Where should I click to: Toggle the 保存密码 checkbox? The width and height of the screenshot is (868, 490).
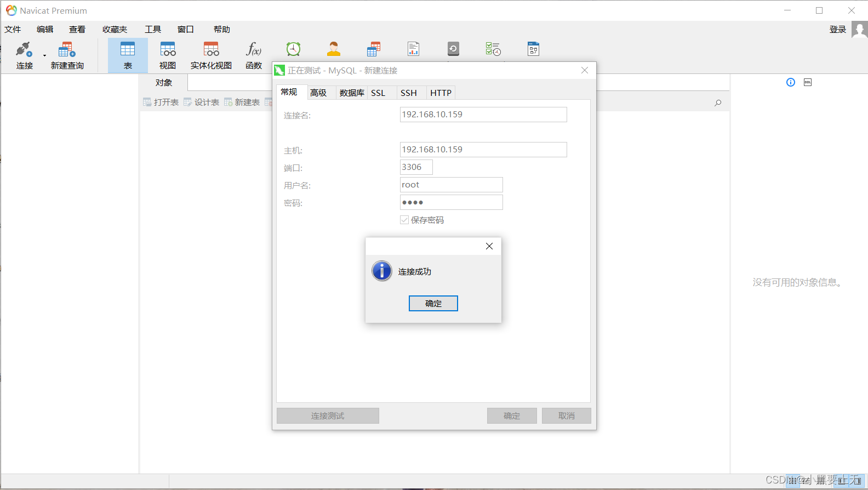coord(404,220)
